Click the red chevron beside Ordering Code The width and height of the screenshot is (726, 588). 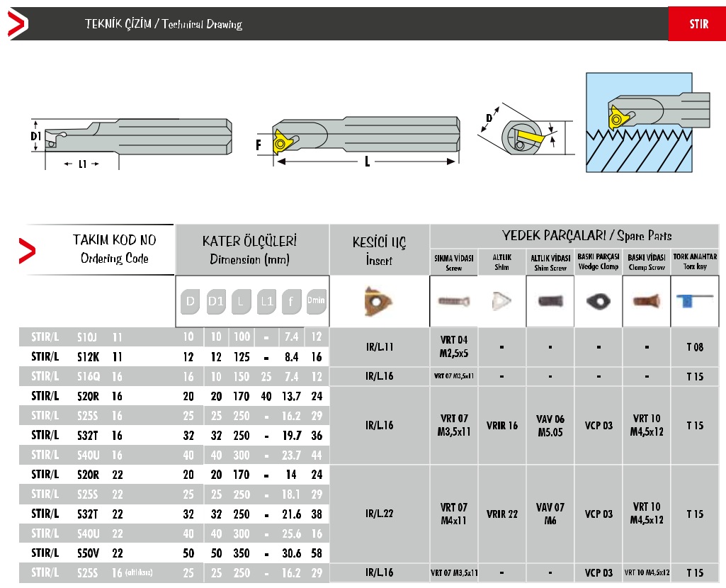[x=27, y=251]
